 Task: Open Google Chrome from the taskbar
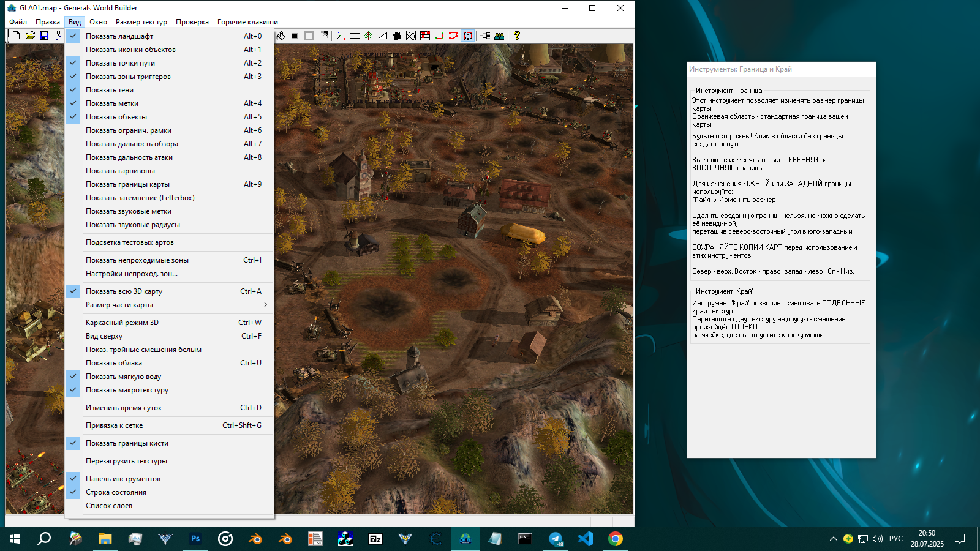(616, 539)
